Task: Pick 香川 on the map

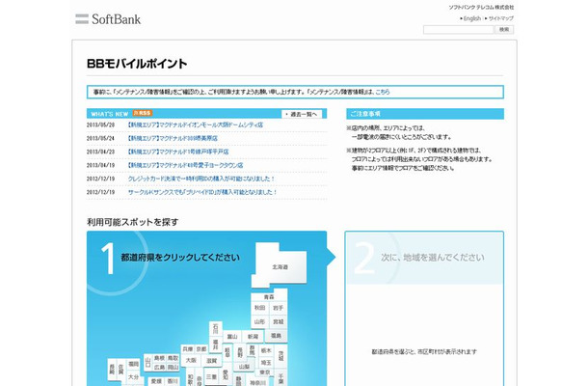Action: pyautogui.click(x=173, y=381)
